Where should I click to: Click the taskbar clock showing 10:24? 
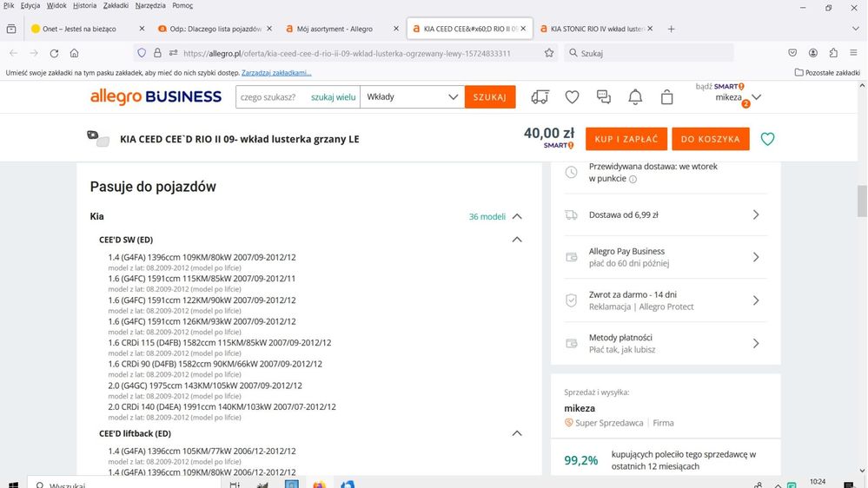click(817, 483)
